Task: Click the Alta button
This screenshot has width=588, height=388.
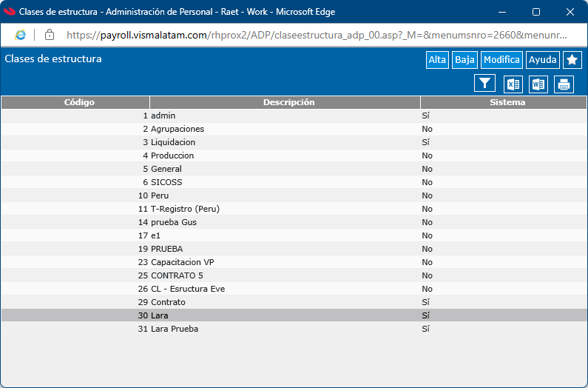Action: (x=437, y=60)
